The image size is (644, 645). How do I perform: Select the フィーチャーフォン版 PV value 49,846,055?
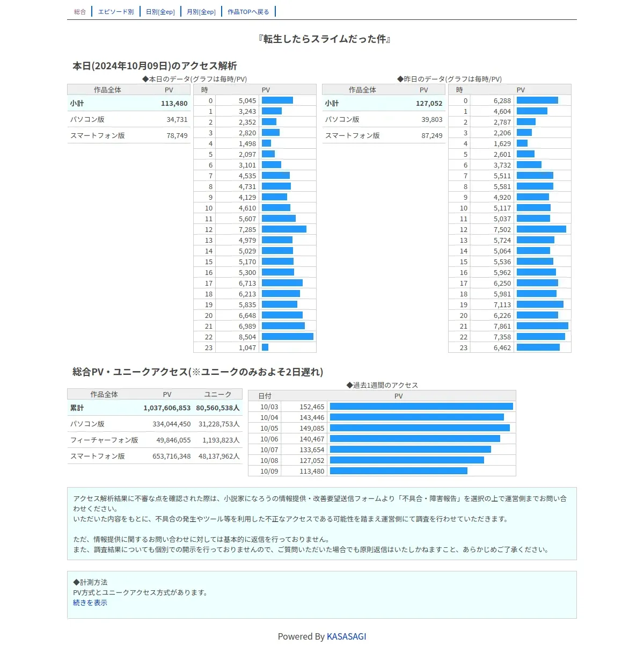173,440
